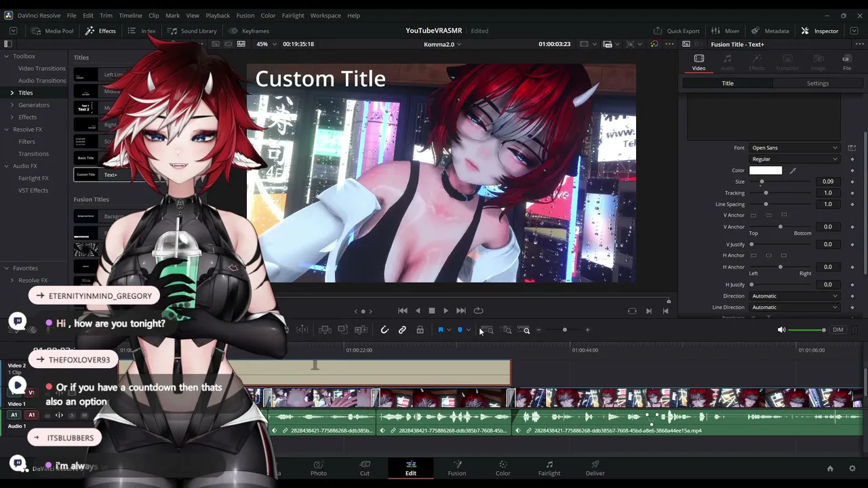Expand the Effects tree item
The height and width of the screenshot is (488, 868).
12,117
